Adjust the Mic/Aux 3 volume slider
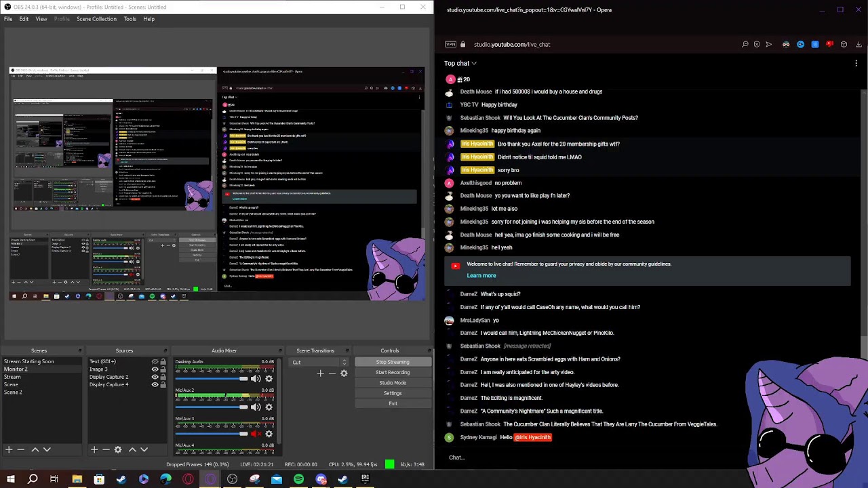Viewport: 868px width, 488px height. 212,434
